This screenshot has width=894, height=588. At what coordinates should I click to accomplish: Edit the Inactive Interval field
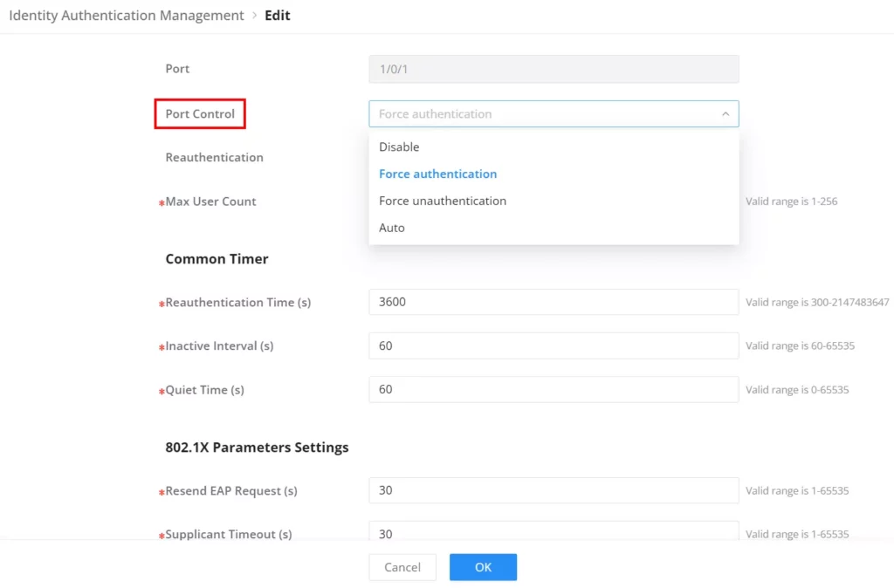[x=554, y=345]
